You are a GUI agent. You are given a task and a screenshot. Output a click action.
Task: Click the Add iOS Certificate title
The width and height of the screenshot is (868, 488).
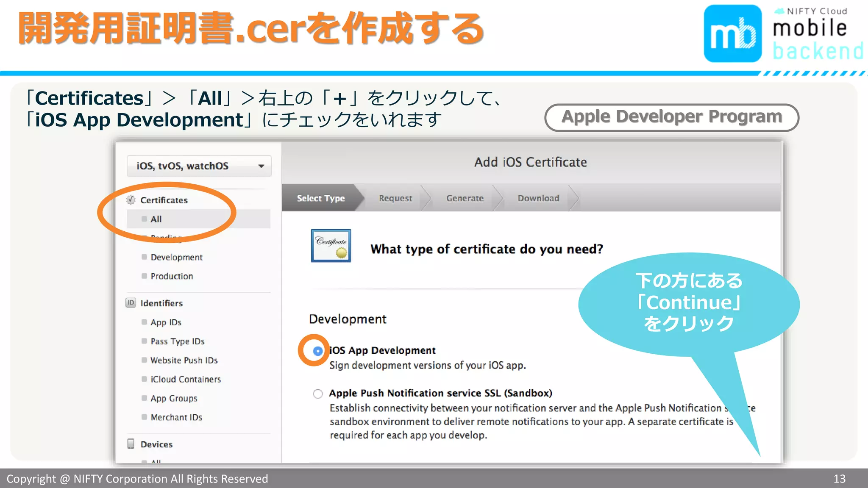tap(531, 162)
